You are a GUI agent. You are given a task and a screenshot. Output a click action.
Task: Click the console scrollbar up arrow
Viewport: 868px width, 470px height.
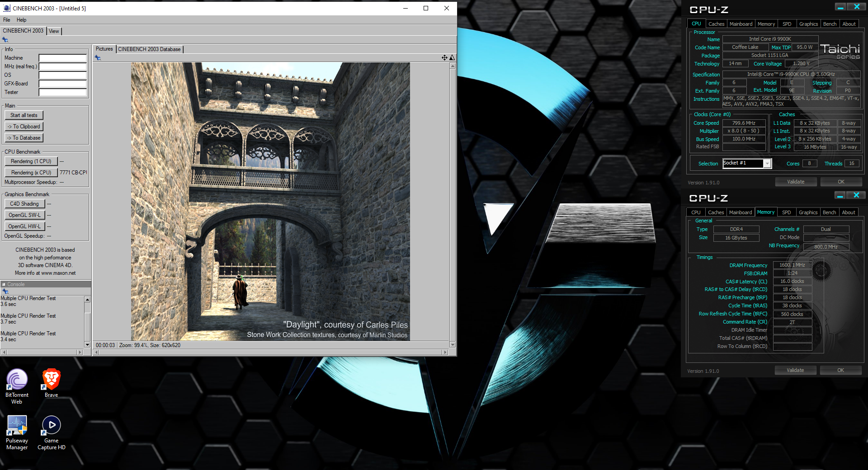click(x=87, y=300)
